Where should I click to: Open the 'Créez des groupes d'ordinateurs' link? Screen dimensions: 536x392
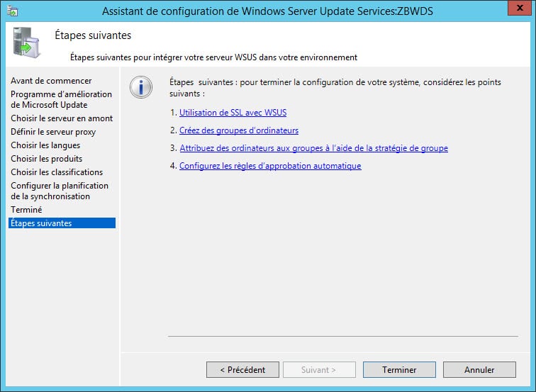coord(239,130)
